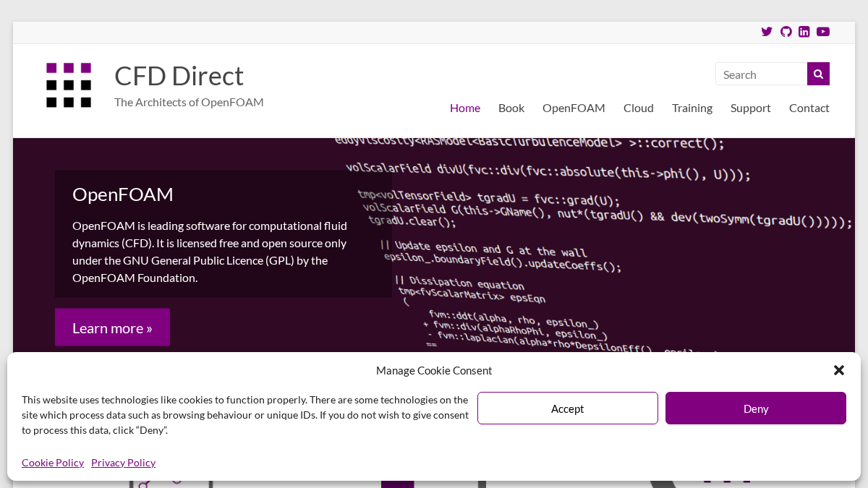Image resolution: width=868 pixels, height=488 pixels.
Task: Click the magnifier search button
Action: tap(818, 74)
